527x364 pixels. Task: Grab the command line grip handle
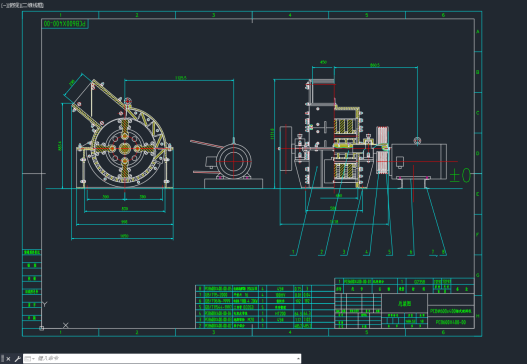pos(3,359)
